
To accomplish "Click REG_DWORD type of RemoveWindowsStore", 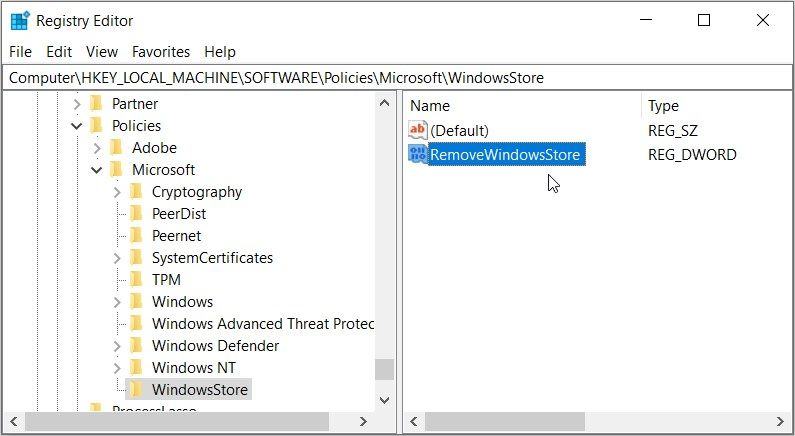I will (x=692, y=155).
